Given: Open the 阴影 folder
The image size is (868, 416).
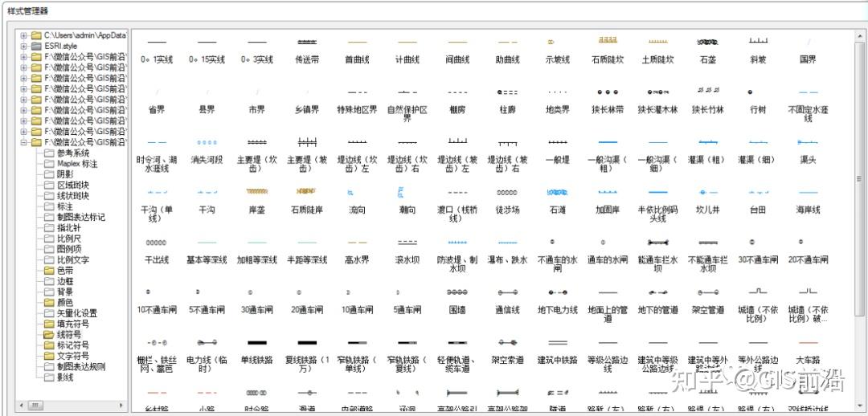Looking at the screenshot, I should [65, 174].
